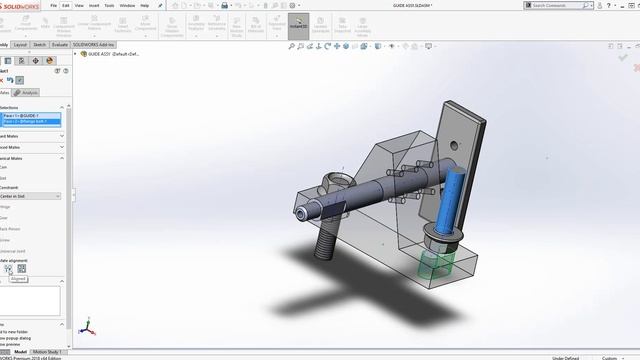Click inside the empty Mates list box
Screen dimensions: 640x360
point(30,300)
